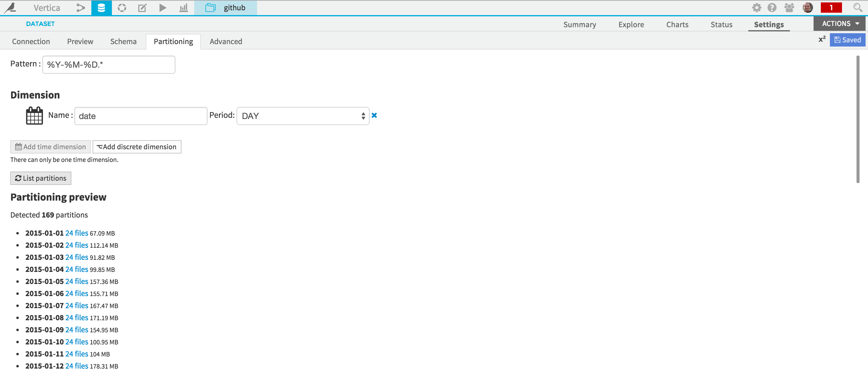Open administration gear icon
Viewport: 868px width, 371px height.
756,8
